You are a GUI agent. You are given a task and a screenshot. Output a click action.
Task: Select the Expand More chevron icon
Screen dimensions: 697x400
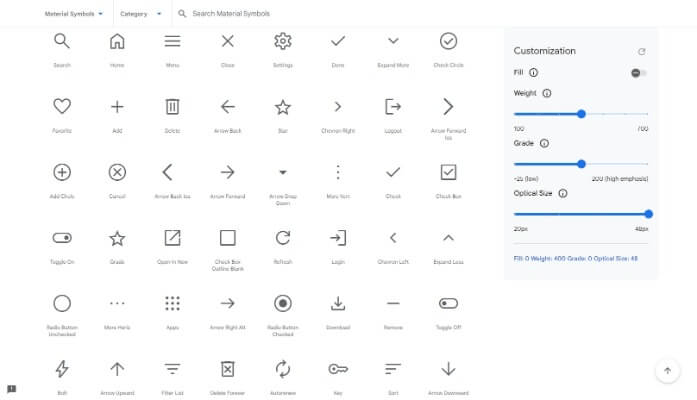[393, 41]
